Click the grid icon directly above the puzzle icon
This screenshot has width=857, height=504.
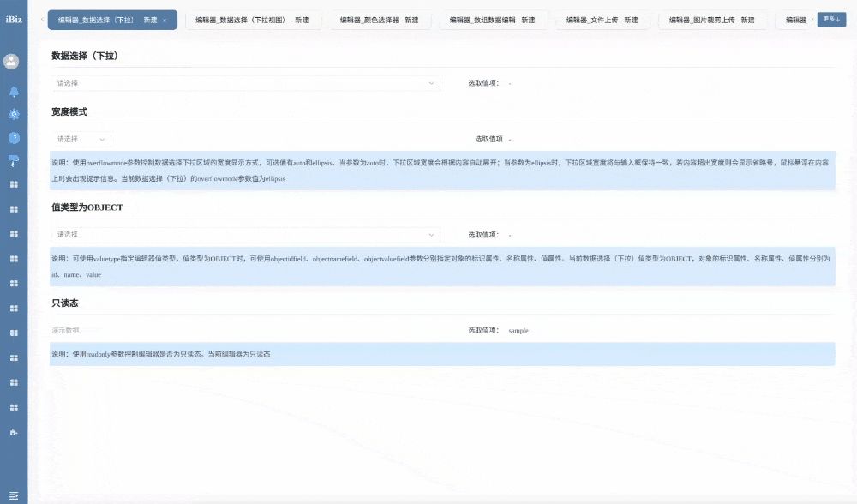tap(15, 407)
